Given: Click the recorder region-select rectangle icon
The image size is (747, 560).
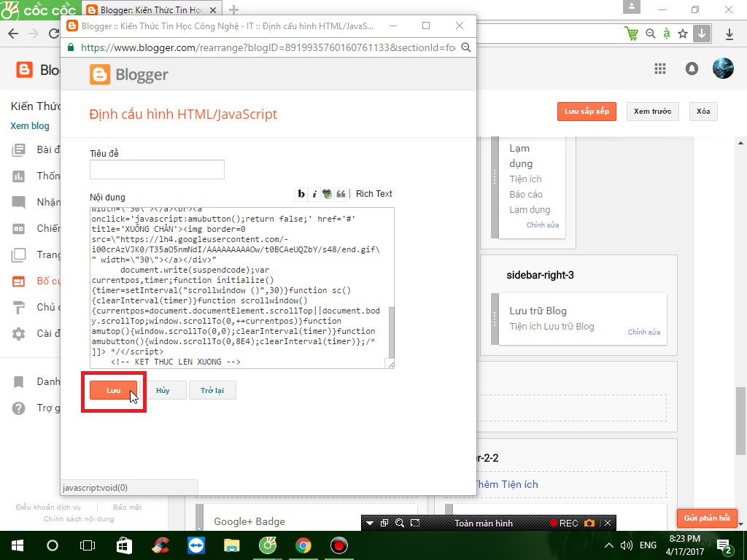Looking at the screenshot, I should [415, 523].
